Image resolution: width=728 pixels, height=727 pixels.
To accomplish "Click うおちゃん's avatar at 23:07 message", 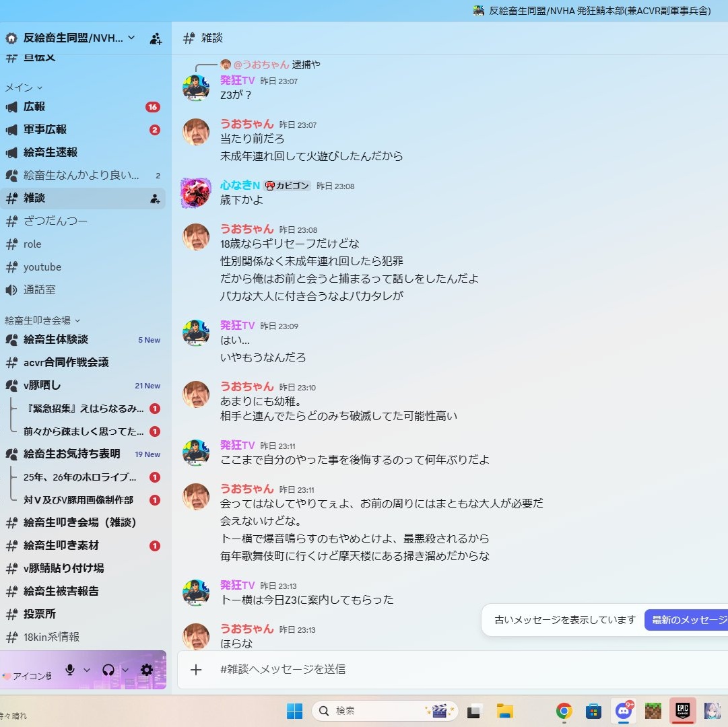I will pos(196,132).
